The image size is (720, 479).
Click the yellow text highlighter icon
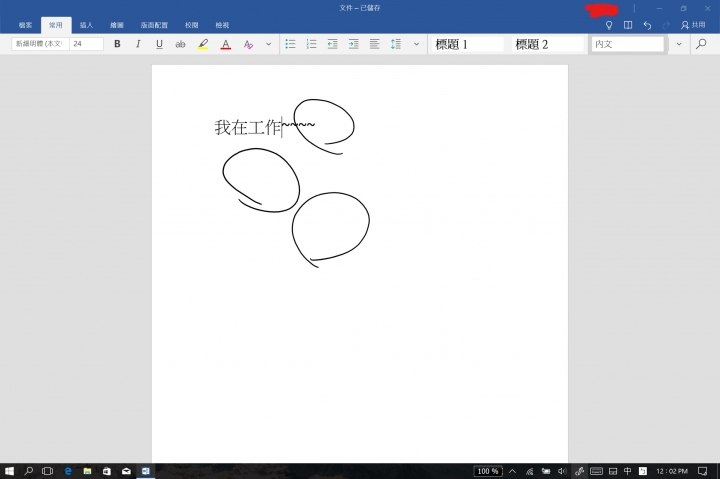click(203, 44)
